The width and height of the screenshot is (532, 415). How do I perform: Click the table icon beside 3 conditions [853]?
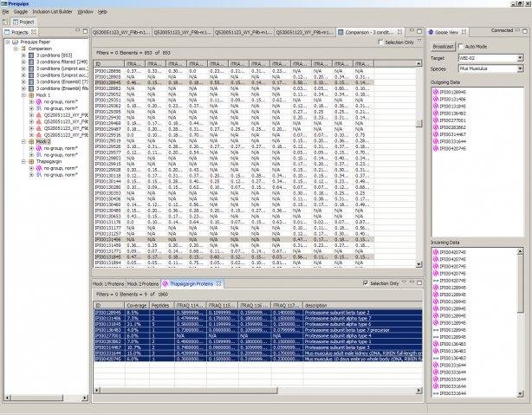pos(31,55)
